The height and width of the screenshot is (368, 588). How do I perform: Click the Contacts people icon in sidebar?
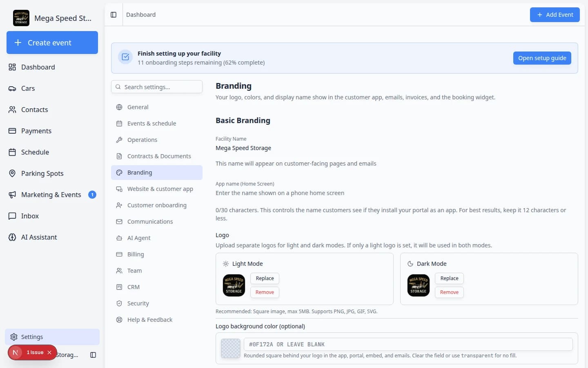(12, 110)
